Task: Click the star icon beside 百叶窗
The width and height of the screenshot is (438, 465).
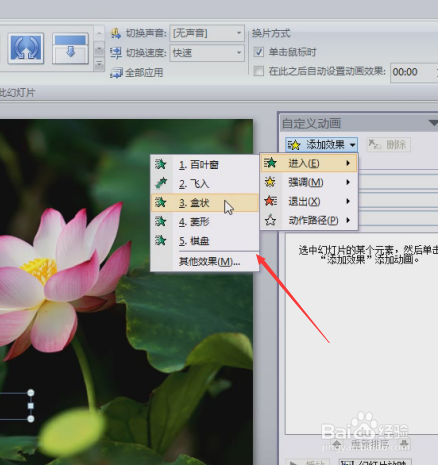Action: click(x=161, y=164)
